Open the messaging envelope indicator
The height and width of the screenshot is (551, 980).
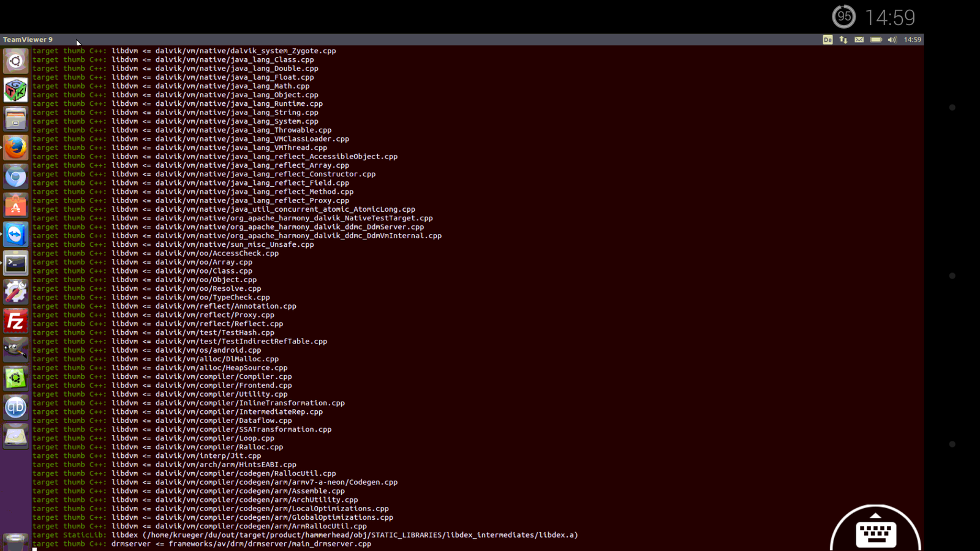[859, 40]
